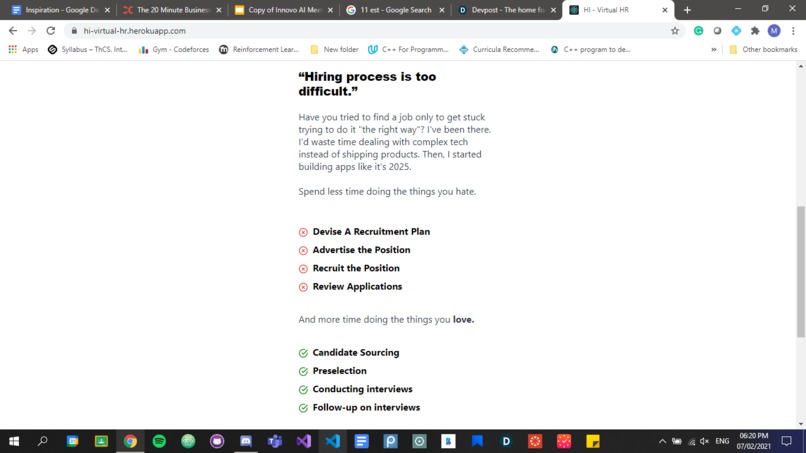Open the Extensions puzzle menu
806x453 pixels.
(755, 31)
